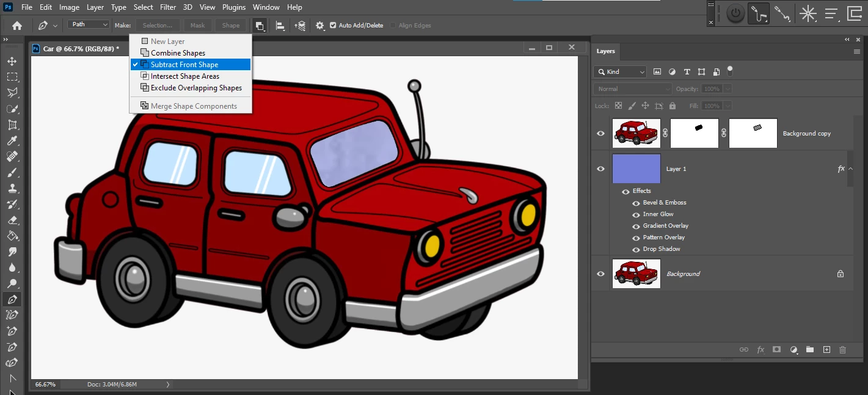Toggle visibility of the Drop Shadow effect
Screen dimensions: 868x395
click(x=636, y=249)
